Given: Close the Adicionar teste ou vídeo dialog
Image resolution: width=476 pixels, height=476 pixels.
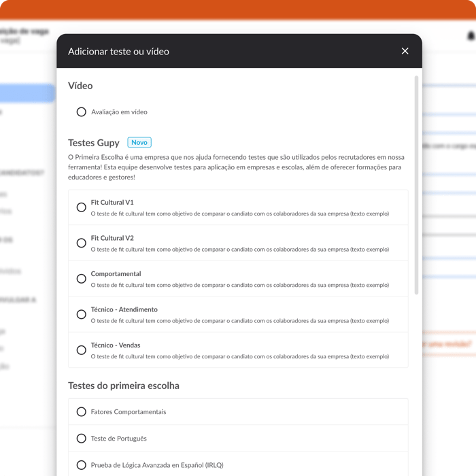Looking at the screenshot, I should click(x=405, y=51).
